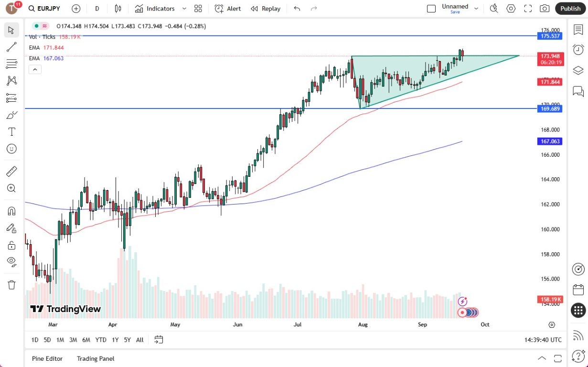Select the Brush drawing tool

tap(11, 115)
